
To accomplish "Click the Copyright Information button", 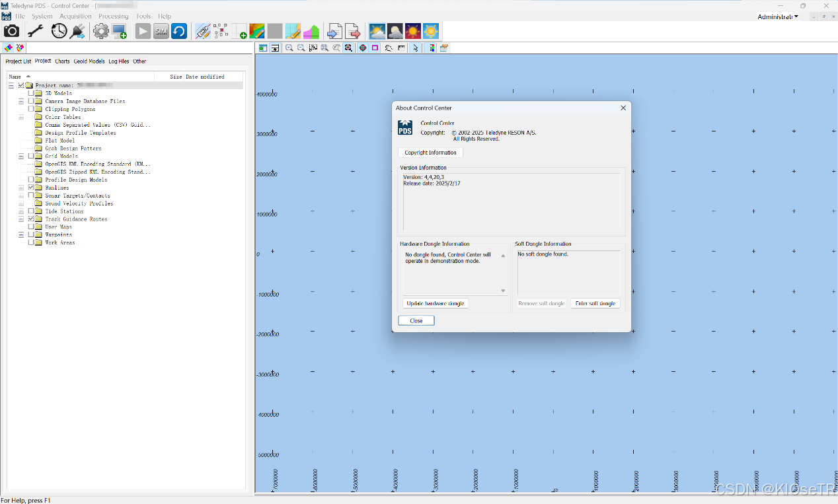I will 431,153.
